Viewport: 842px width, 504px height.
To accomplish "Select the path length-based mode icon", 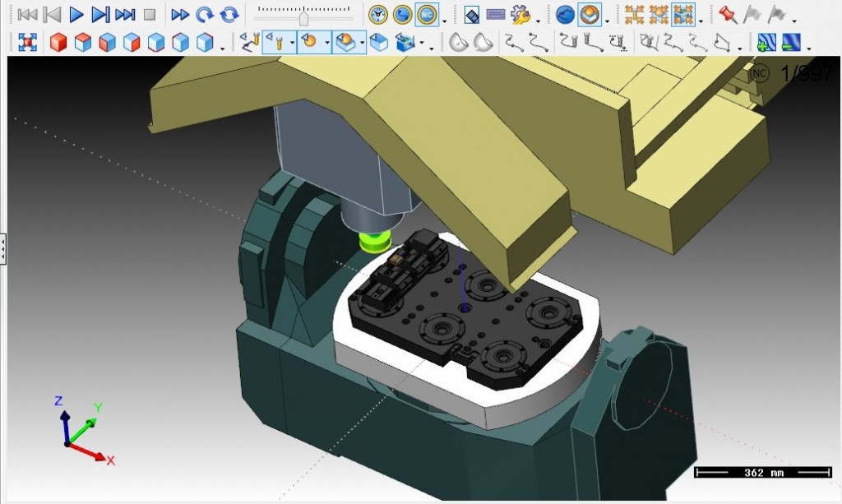I will point(402,15).
